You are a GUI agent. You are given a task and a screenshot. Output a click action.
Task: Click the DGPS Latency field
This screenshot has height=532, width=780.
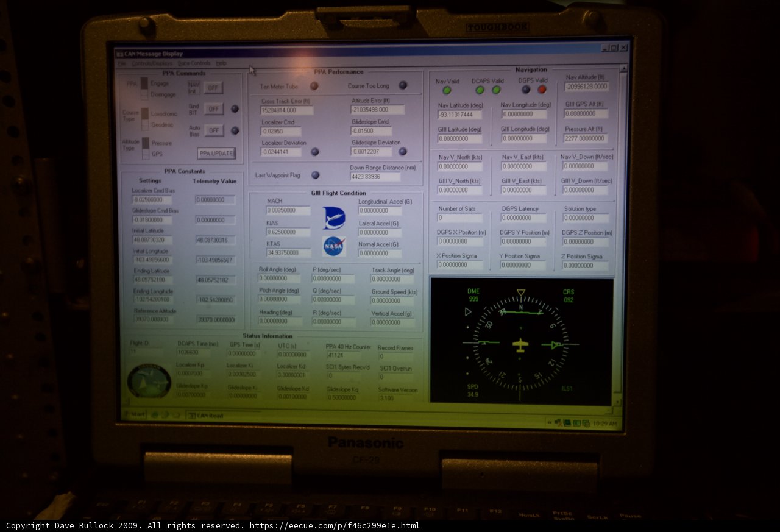tap(523, 218)
